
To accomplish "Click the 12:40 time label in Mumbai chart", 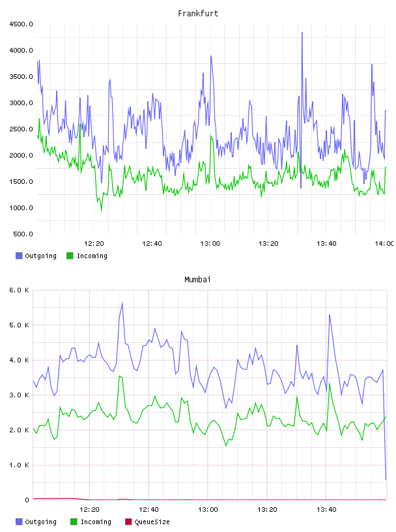I will (x=148, y=510).
